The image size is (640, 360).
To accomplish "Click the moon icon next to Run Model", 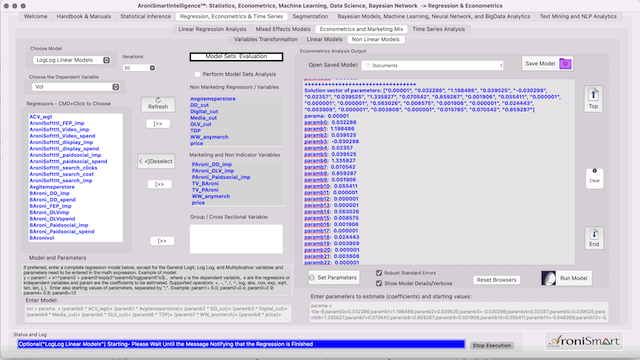I will click(x=548, y=278).
